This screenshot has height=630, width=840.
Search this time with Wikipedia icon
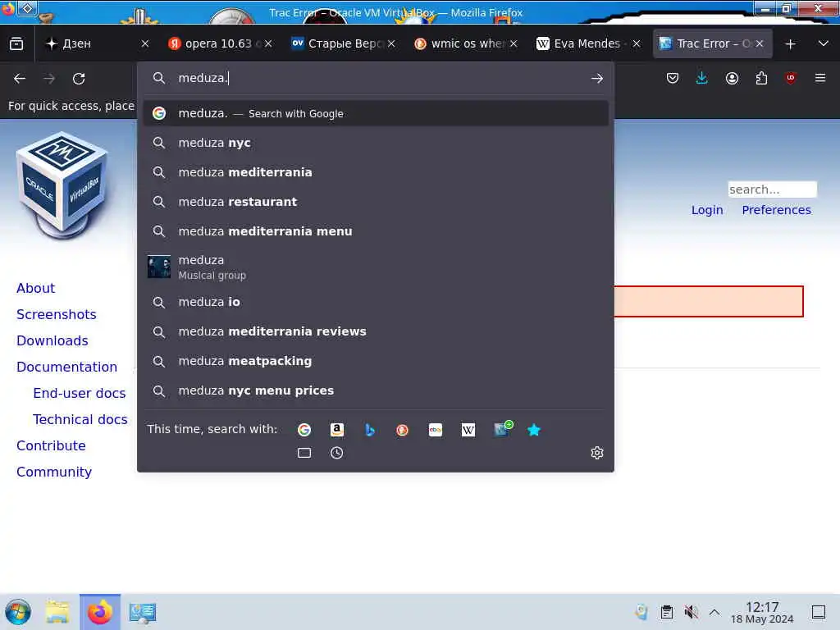[468, 430]
